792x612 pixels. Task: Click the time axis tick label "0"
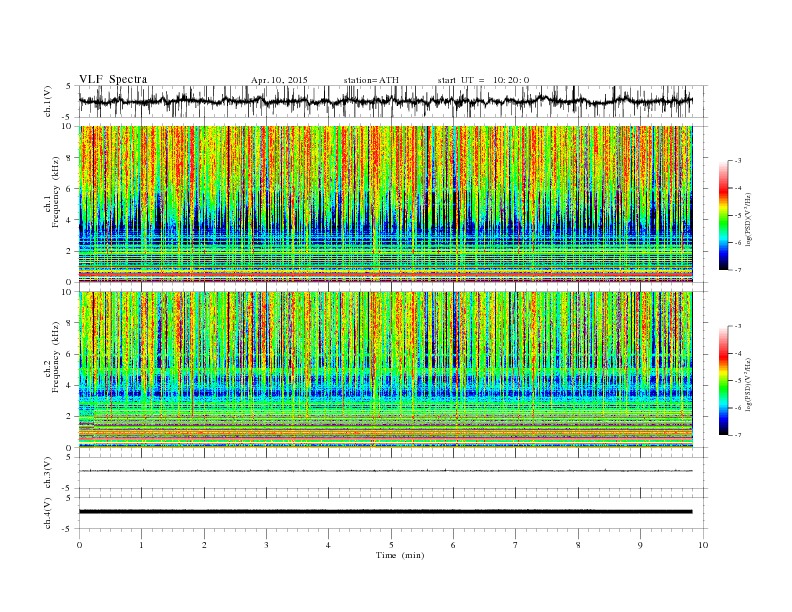(x=79, y=545)
